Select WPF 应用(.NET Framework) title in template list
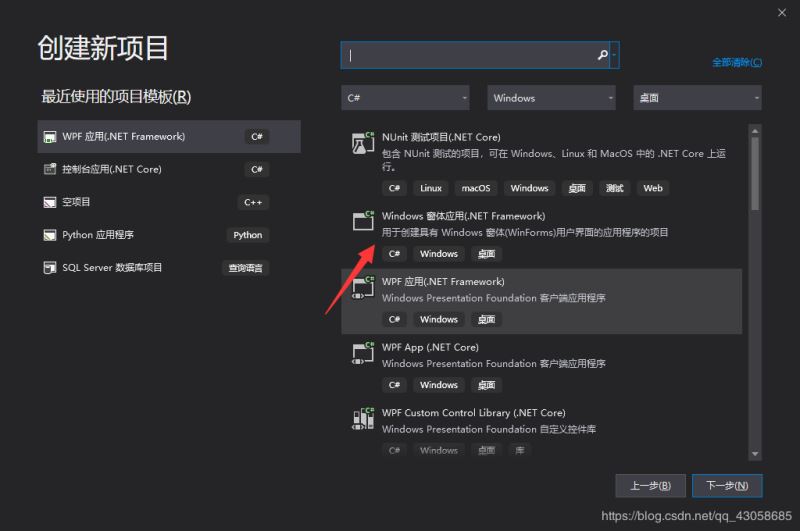The width and height of the screenshot is (800, 531). pos(443,282)
